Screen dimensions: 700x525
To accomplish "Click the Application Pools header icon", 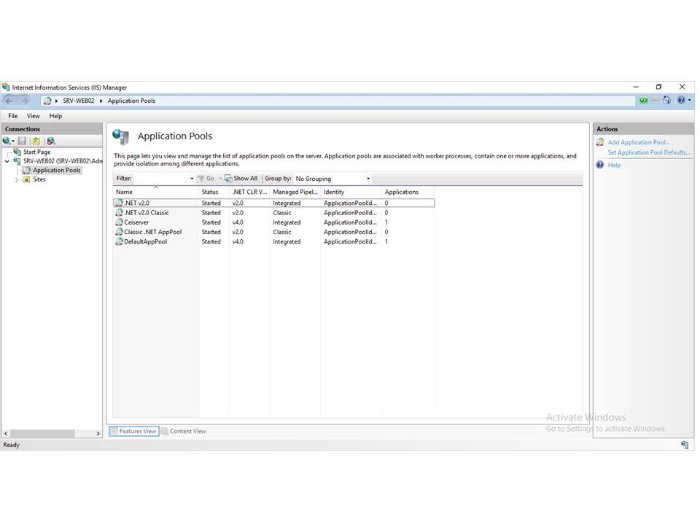I will click(x=121, y=137).
